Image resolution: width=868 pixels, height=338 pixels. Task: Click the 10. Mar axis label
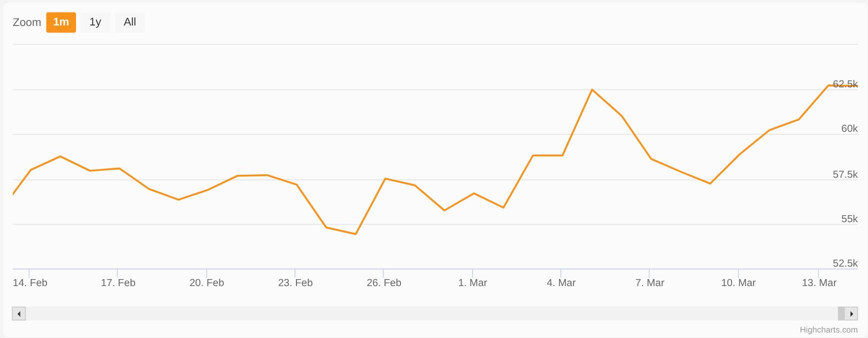tap(738, 283)
